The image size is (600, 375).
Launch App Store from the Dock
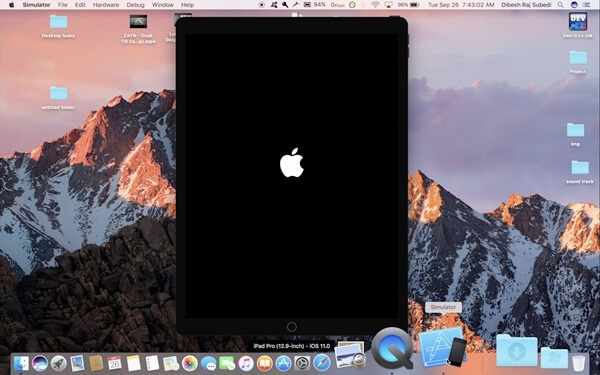pos(284,363)
